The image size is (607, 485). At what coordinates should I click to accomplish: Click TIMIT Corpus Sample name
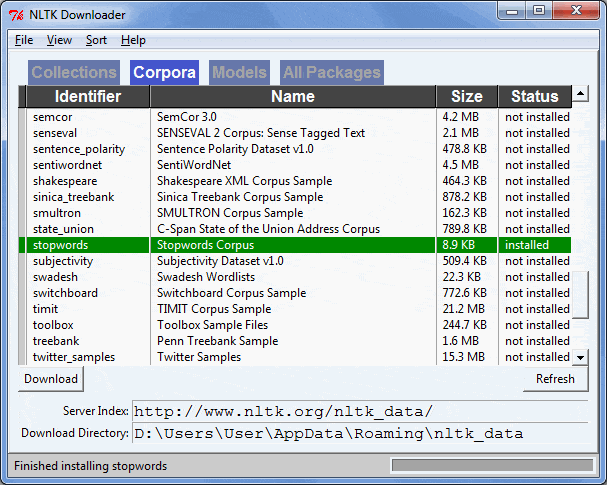point(214,309)
